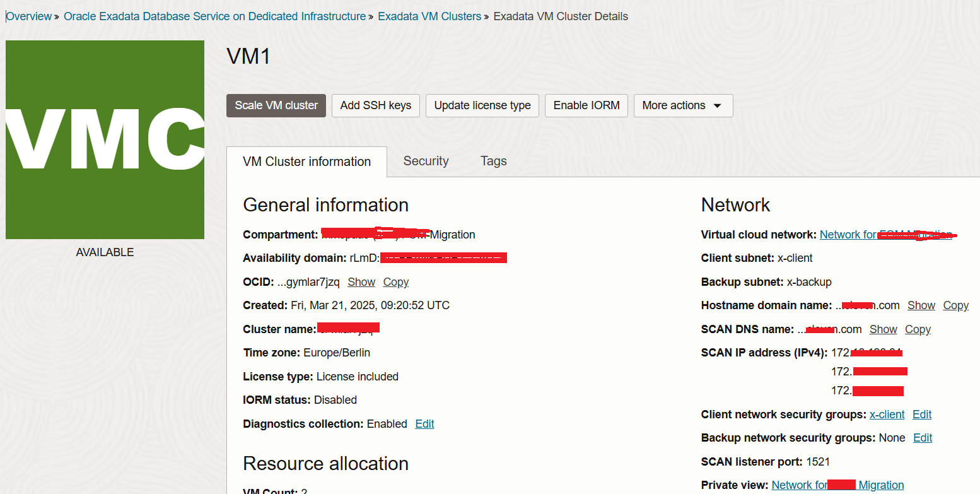Screen dimensions: 980x494
Task: Select the VM Cluster information tab
Action: point(307,162)
